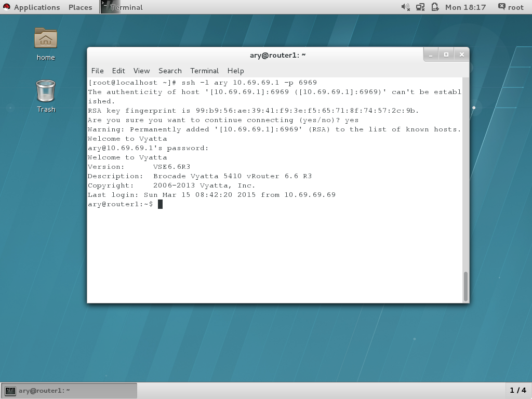Open the terminal Help menu
The height and width of the screenshot is (399, 532).
235,71
